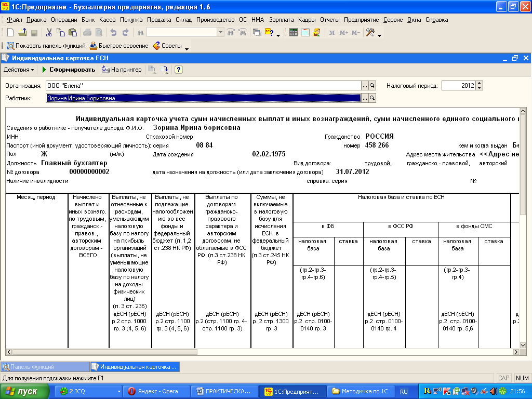Viewport: 532px width, 399px height.
Task: Click the horizontal scrollbar right arrow
Action: [516, 352]
